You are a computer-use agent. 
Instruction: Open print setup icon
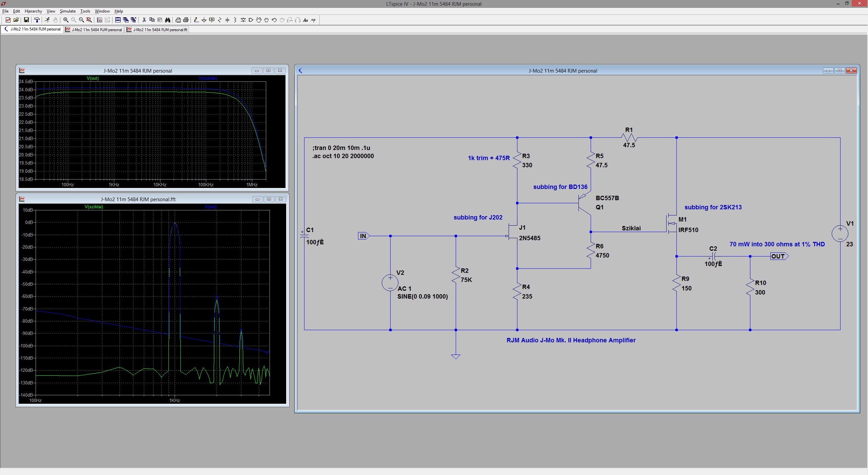178,20
